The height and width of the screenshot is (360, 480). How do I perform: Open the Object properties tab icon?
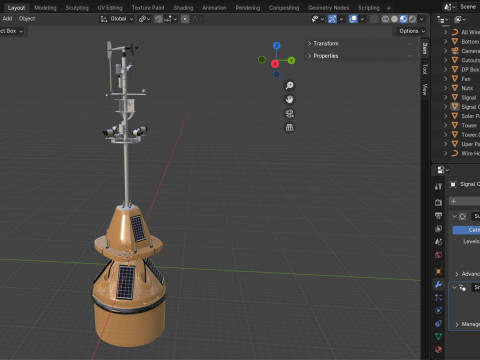tap(438, 271)
